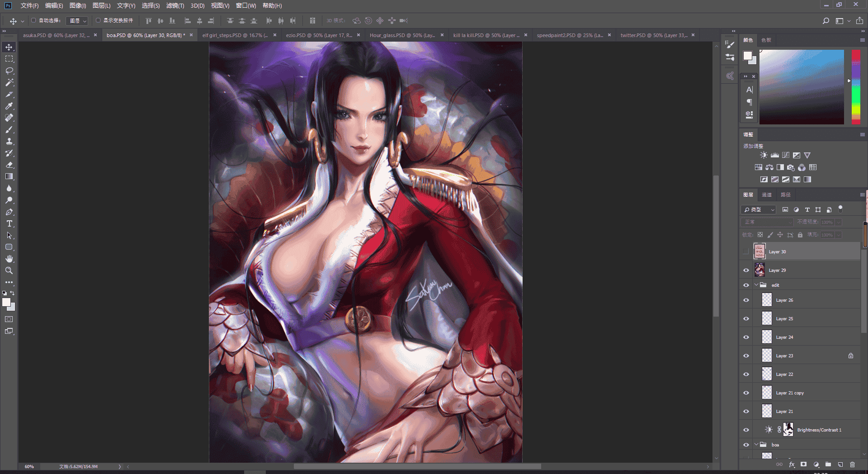Pick a color in the color field
The height and width of the screenshot is (474, 868).
[x=802, y=87]
